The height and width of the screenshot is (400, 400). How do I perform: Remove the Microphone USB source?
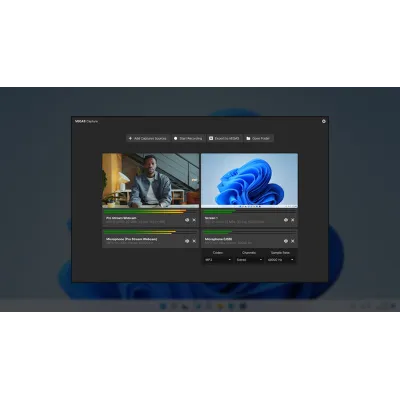(293, 241)
